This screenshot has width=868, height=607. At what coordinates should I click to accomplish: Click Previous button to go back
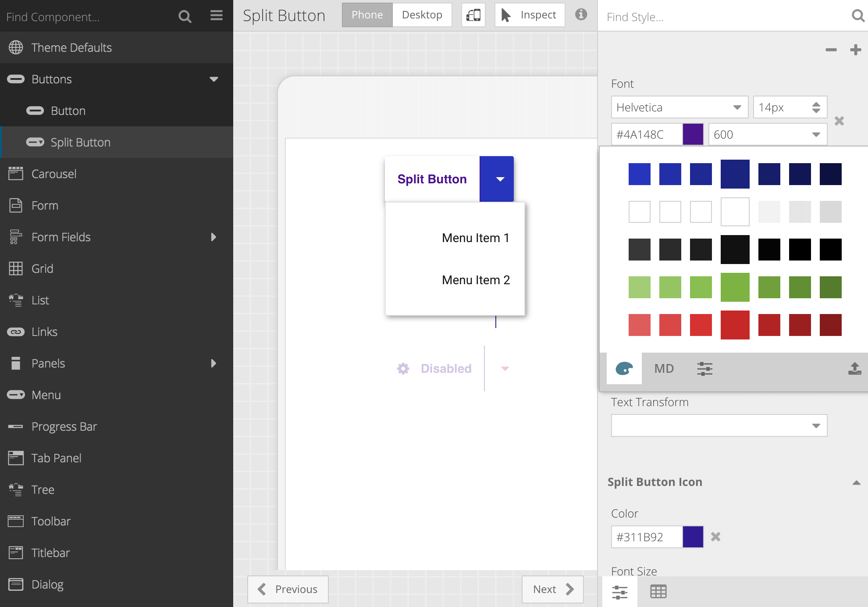pyautogui.click(x=287, y=589)
